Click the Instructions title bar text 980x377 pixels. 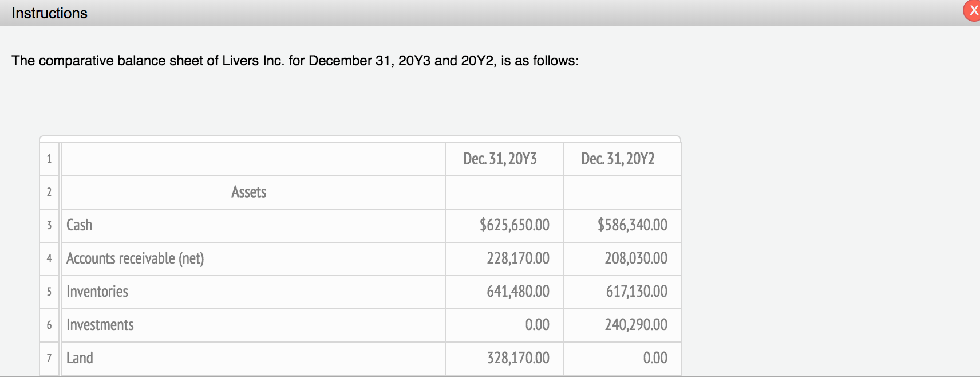coord(49,13)
